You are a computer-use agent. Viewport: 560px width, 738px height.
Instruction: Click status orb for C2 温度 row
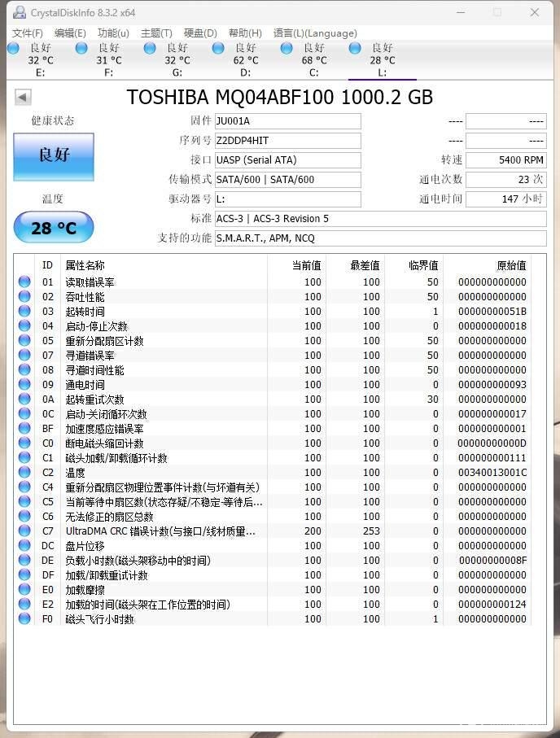coord(24,472)
